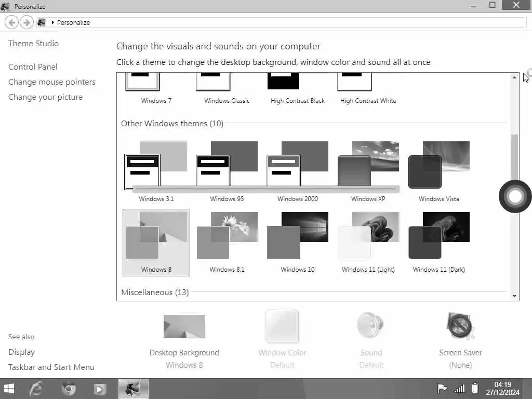
Task: Open Theme Studio link
Action: [x=33, y=44]
